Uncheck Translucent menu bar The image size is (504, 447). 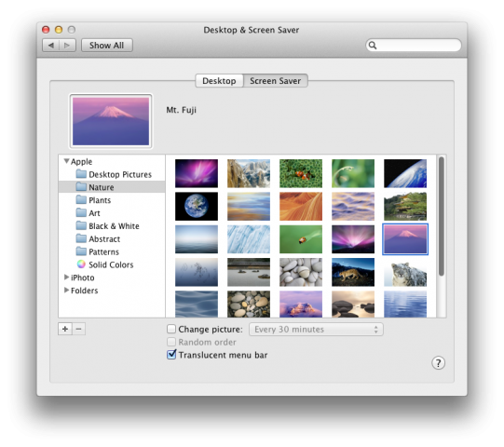point(171,355)
